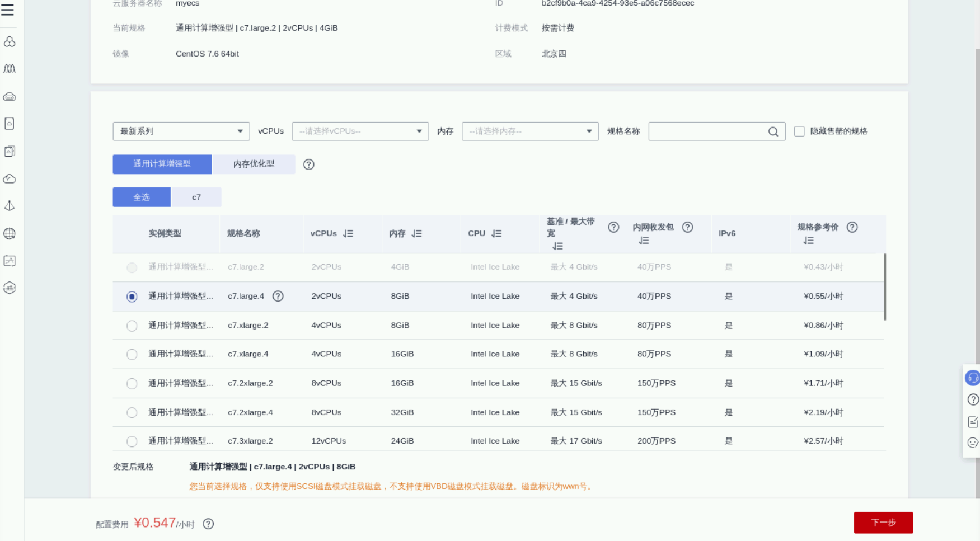The image size is (980, 541).
Task: Click 最大 17 Gbit/s bandwidth cell
Action: coord(576,441)
